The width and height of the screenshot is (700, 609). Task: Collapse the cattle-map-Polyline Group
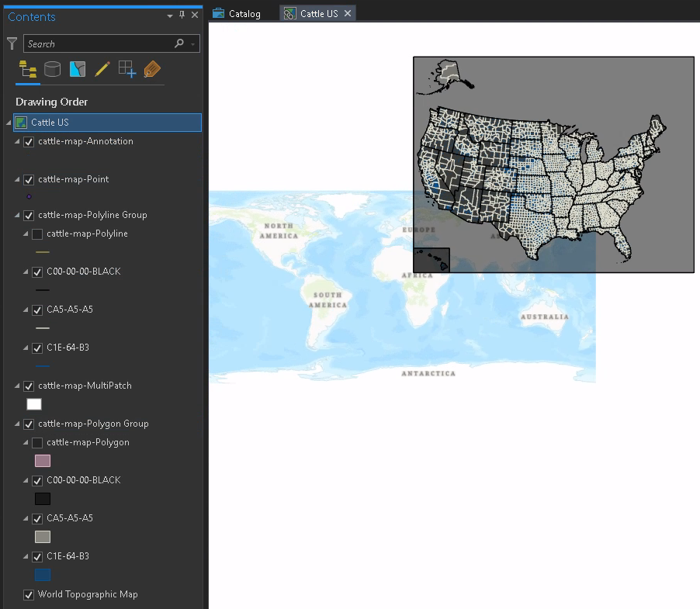18,215
